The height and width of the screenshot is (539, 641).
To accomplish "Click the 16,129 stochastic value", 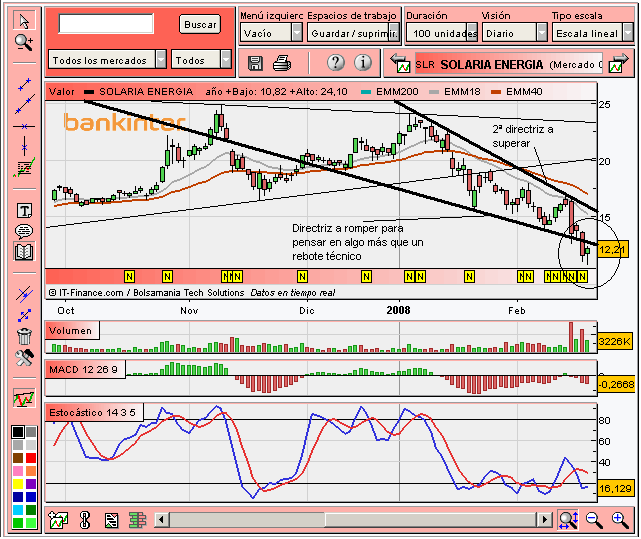I will [615, 488].
